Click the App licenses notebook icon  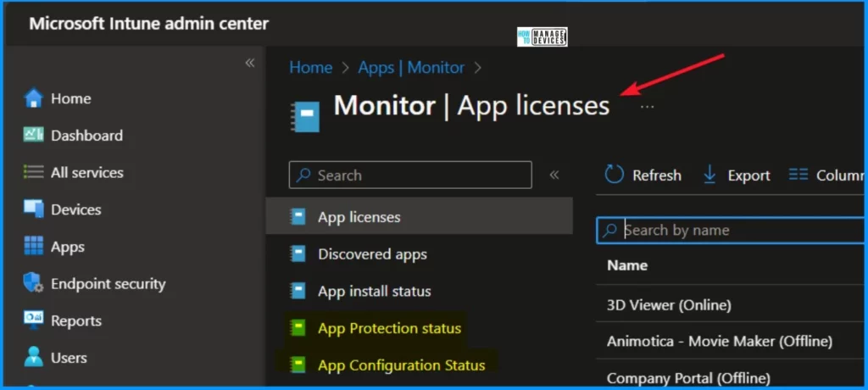pos(298,217)
